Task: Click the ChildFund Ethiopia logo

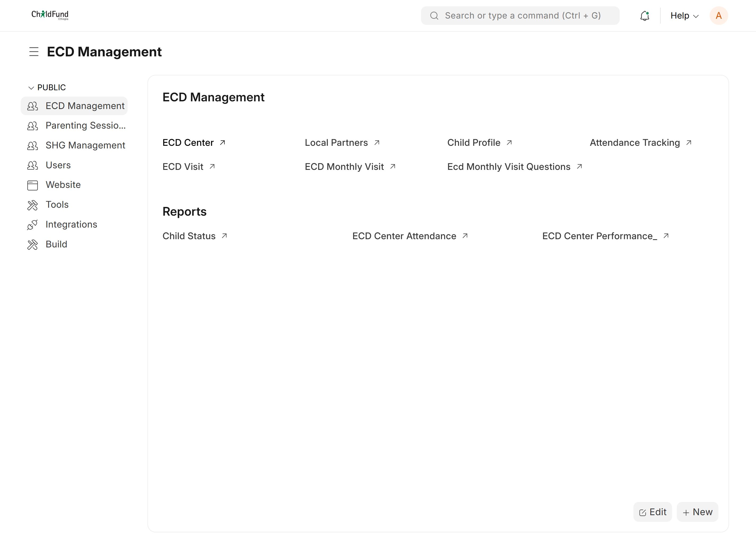Action: click(50, 15)
